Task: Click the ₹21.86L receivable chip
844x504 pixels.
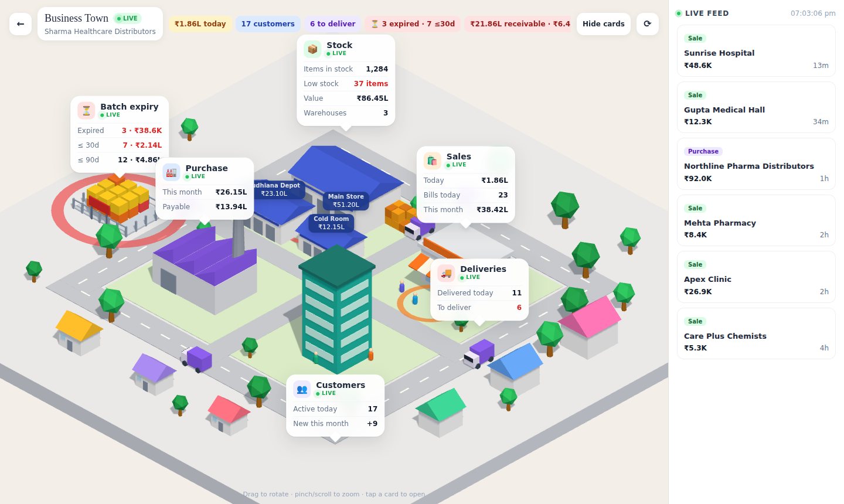Action: click(518, 24)
